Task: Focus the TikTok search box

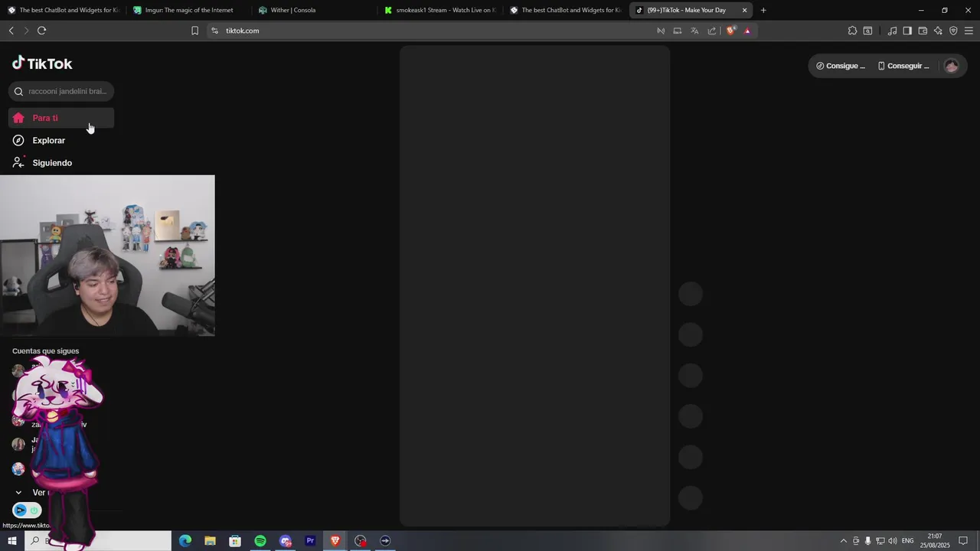Action: point(61,91)
